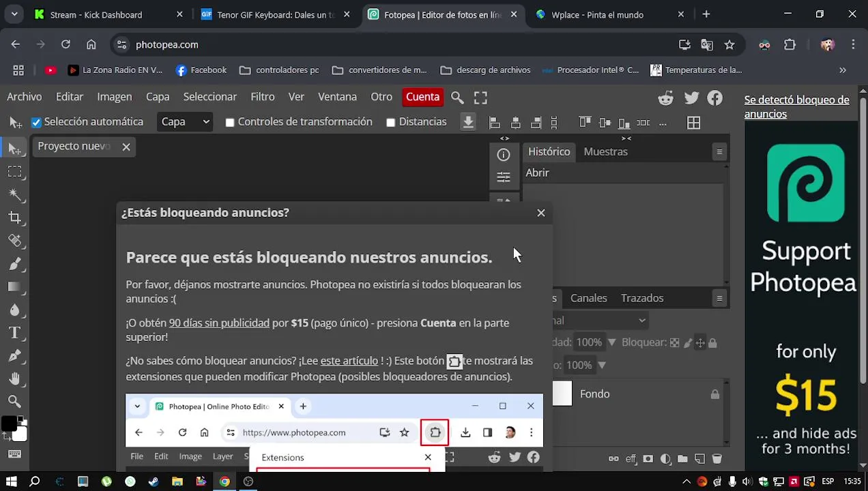This screenshot has height=491, width=868.
Task: Open the 'este artículo' link
Action: point(349,361)
